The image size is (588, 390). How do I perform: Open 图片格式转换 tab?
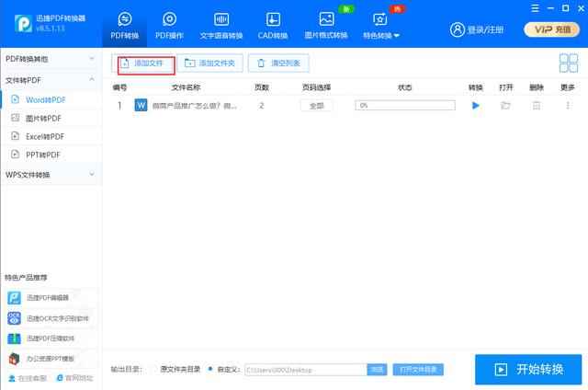pos(326,26)
